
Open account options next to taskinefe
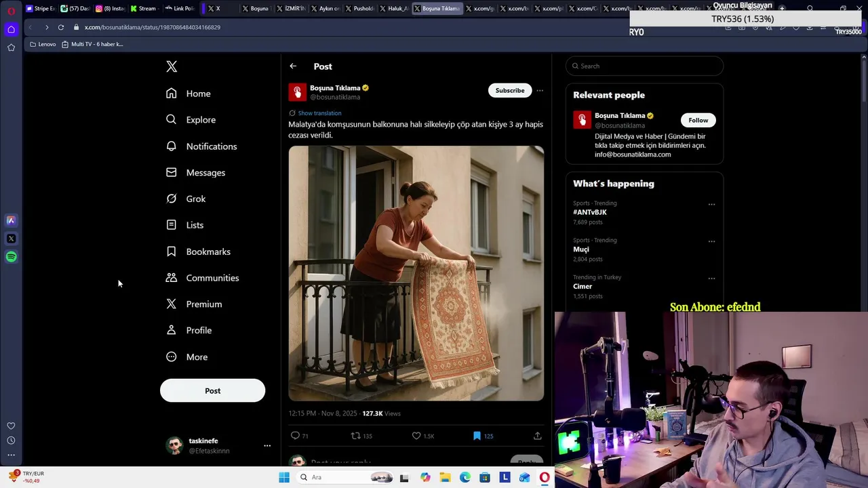click(267, 445)
